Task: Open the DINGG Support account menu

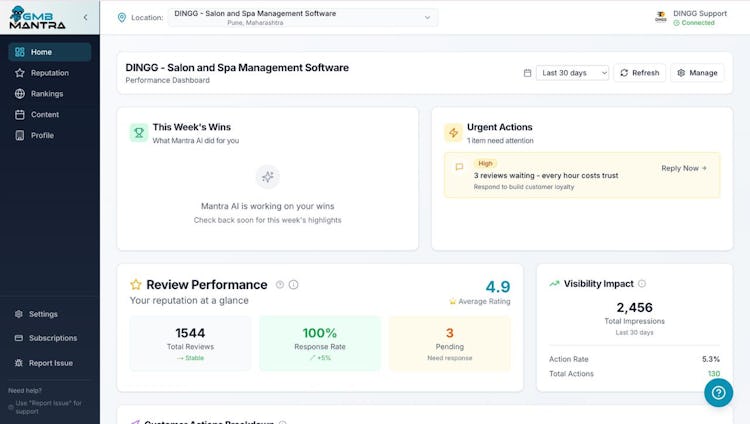Action: tap(691, 18)
